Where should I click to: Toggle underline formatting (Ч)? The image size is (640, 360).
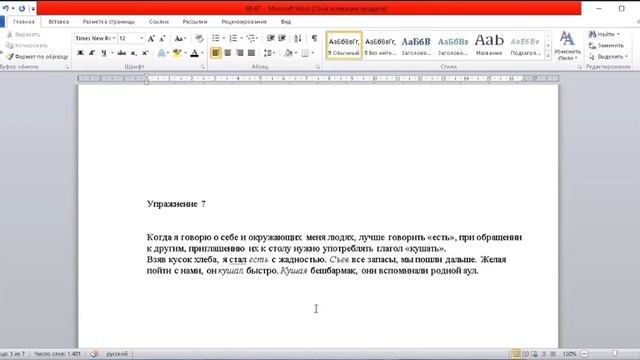[104, 53]
